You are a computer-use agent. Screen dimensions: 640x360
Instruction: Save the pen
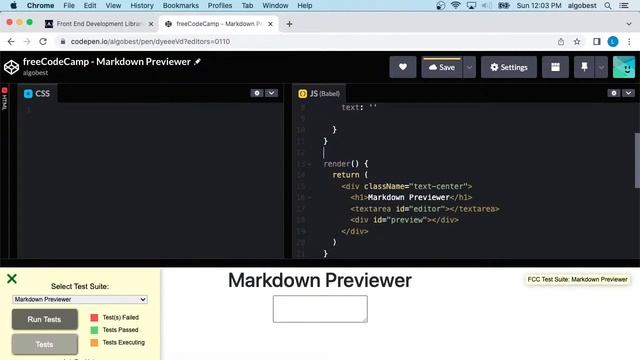(x=442, y=67)
